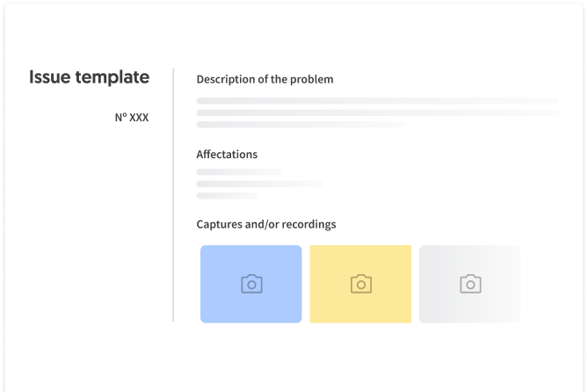Click the 'Description of the problem' heading
This screenshot has width=588, height=392.
(265, 79)
